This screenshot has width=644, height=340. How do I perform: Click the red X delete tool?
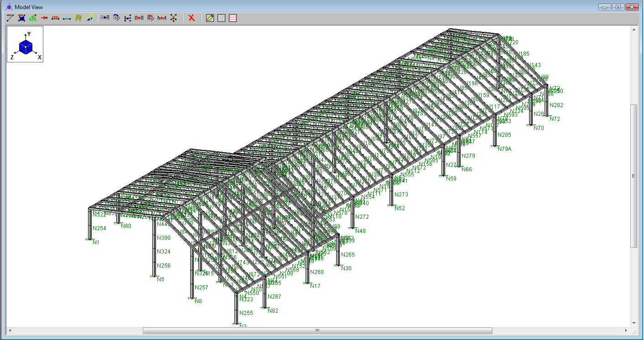click(x=192, y=18)
